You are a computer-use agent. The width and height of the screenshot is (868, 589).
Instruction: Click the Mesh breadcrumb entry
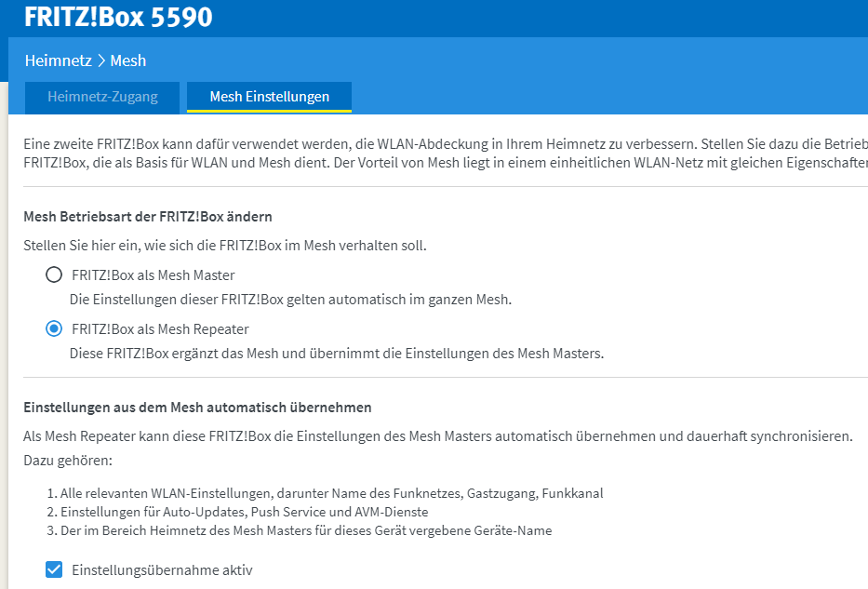128,60
